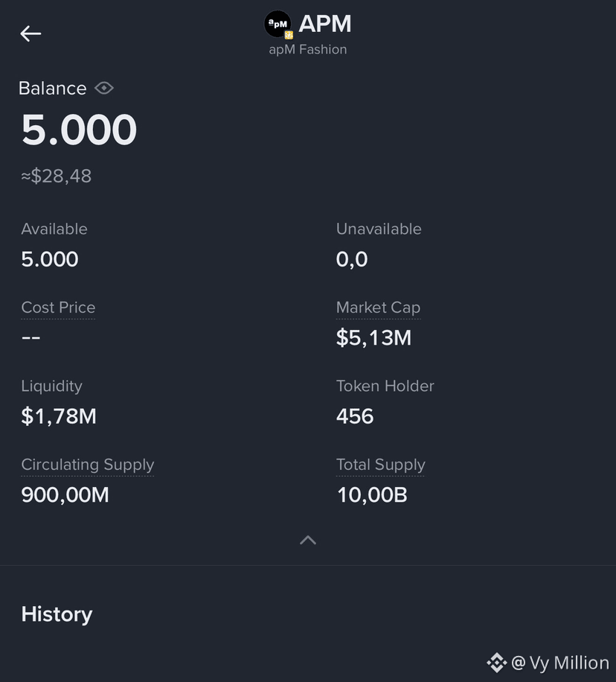Tap the 5.000 balance amount

[x=79, y=130]
